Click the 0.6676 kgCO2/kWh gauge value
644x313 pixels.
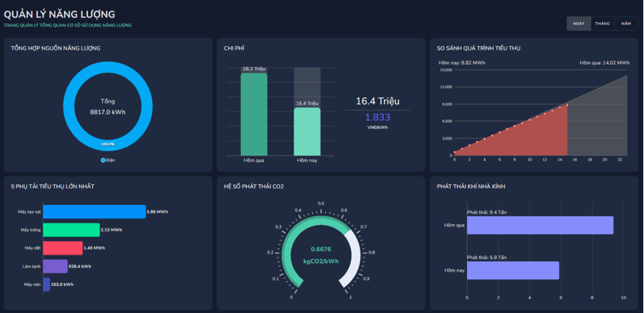pos(321,249)
